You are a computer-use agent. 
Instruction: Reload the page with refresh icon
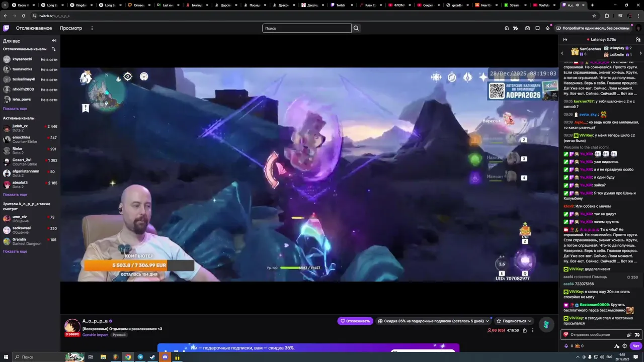[x=24, y=16]
